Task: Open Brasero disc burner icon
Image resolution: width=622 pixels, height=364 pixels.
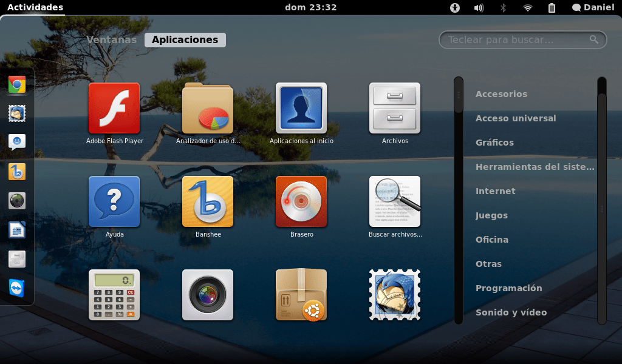Action: [x=301, y=201]
